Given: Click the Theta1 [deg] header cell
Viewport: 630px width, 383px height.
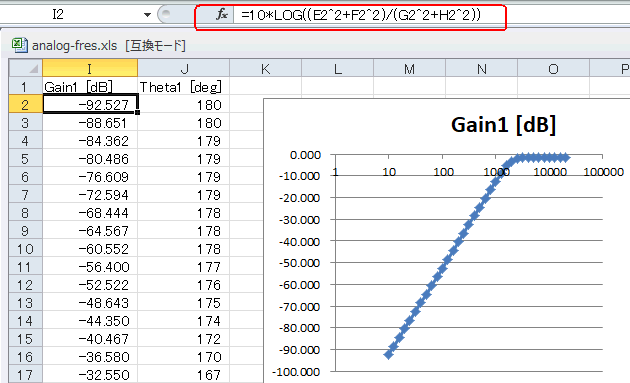Looking at the screenshot, I should (184, 86).
